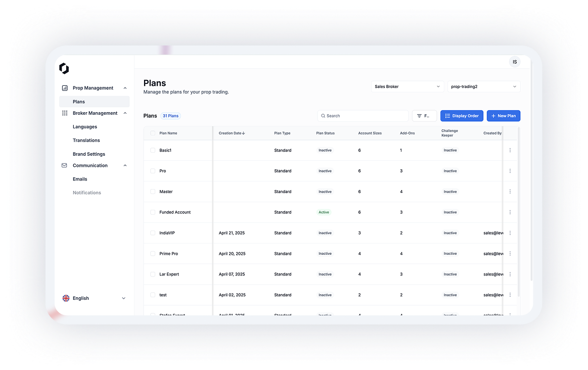Open row actions menu for Lar Expert
The image size is (588, 370).
point(510,274)
